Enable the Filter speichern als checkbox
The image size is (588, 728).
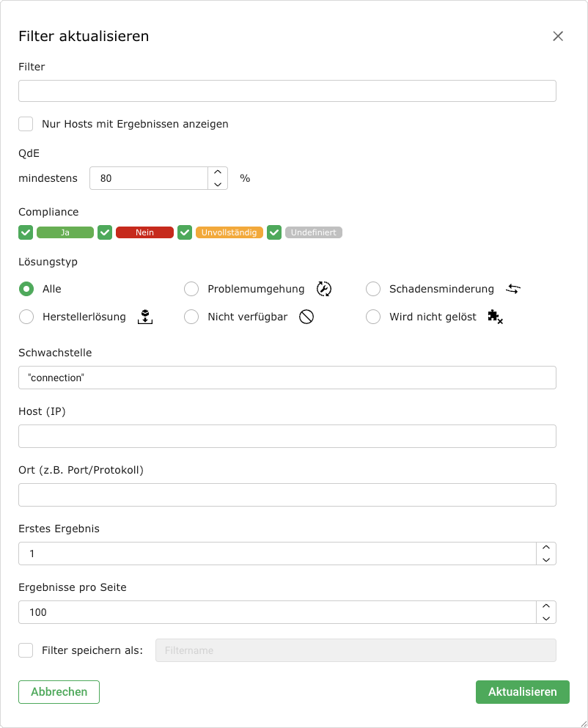click(x=26, y=650)
